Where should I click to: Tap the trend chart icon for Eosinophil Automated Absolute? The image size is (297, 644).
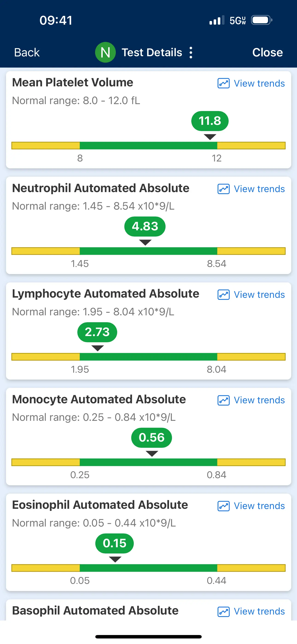coord(224,506)
